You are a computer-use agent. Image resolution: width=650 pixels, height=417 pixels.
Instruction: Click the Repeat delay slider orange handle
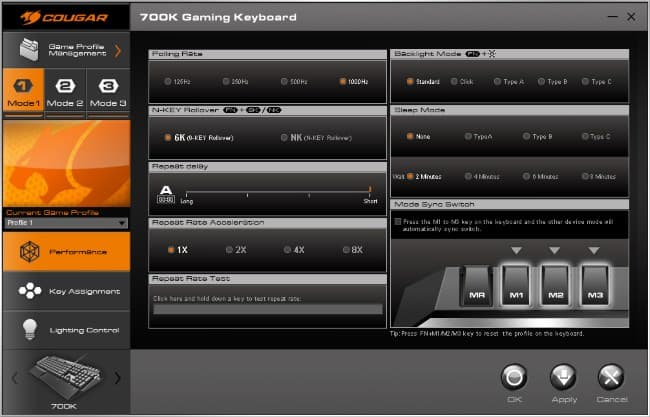(x=370, y=190)
